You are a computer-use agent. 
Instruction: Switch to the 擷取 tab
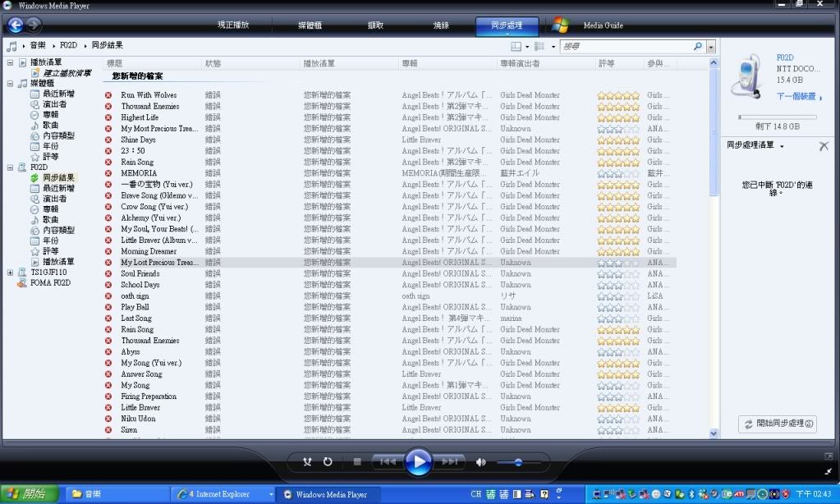coord(375,25)
